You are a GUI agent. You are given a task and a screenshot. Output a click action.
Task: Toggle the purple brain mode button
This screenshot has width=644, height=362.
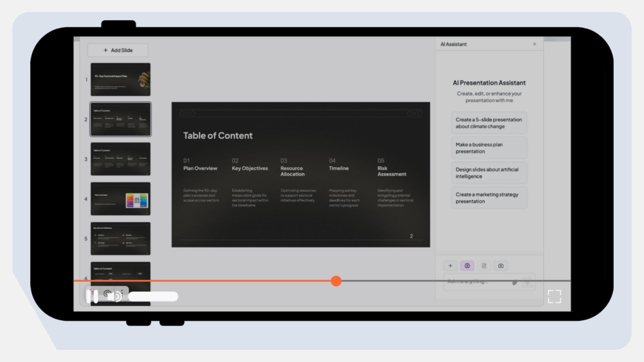click(467, 266)
